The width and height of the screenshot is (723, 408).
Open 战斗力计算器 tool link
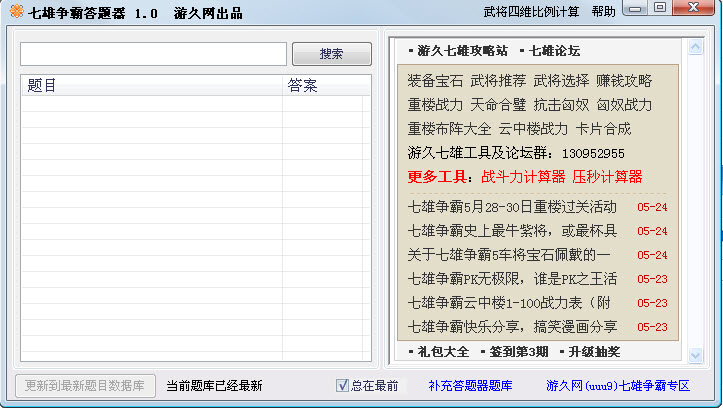tap(523, 177)
